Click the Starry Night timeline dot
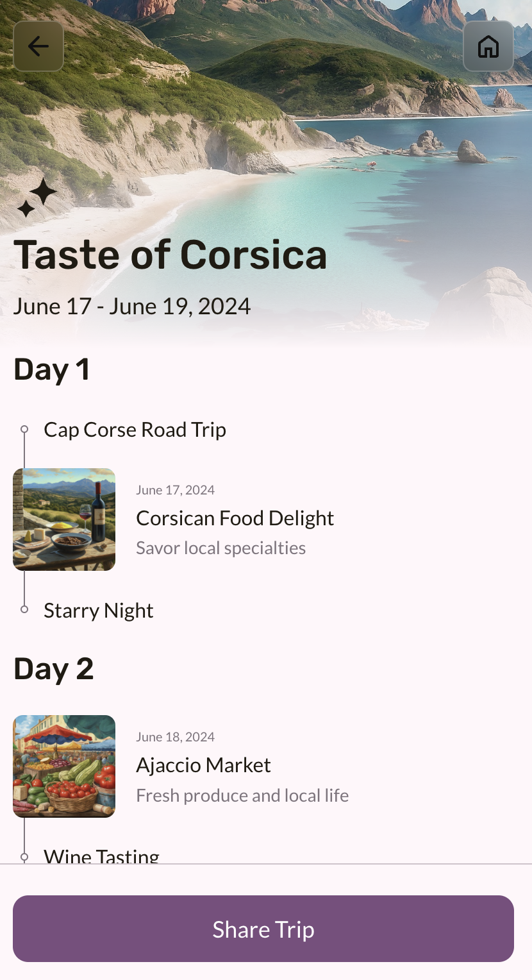532x980 pixels. [24, 609]
